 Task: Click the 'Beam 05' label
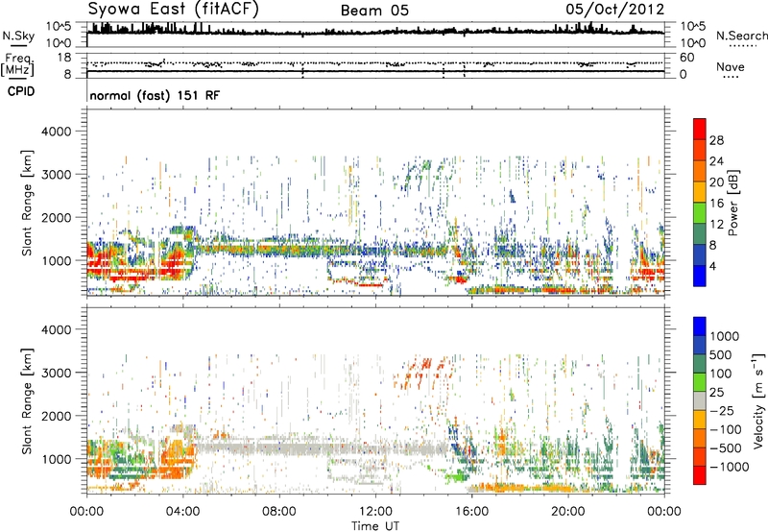[x=374, y=11]
